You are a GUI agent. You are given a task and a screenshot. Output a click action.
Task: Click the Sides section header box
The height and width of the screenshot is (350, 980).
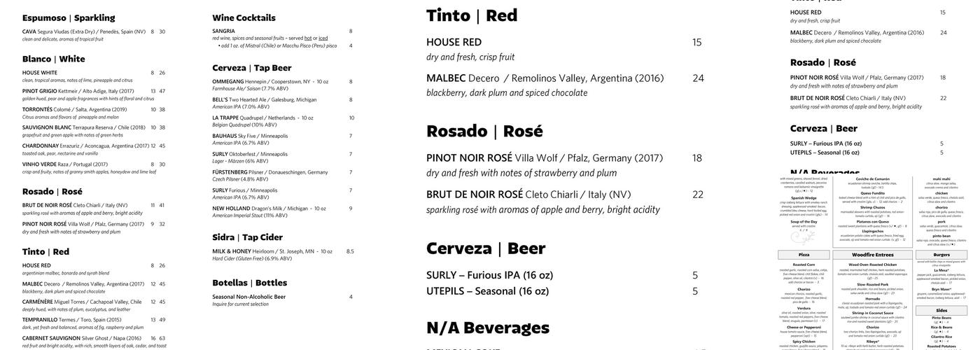pos(941,310)
